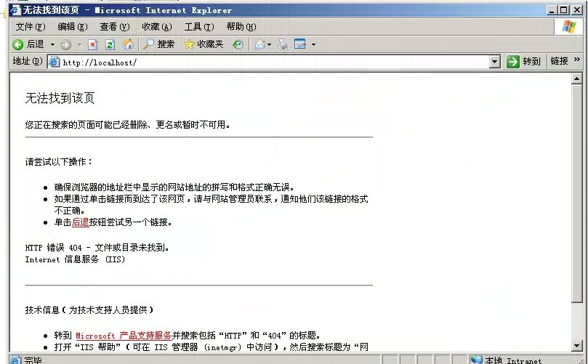Click the Mail envelope icon
Image resolution: width=588 pixels, height=364 pixels.
(260, 44)
